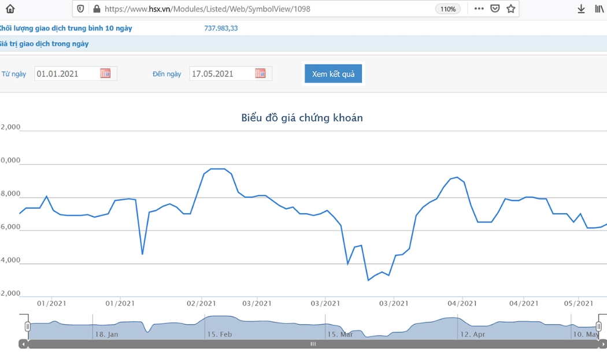Open calendar picker for Từ ngày
This screenshot has height=364, width=607.
pos(105,73)
